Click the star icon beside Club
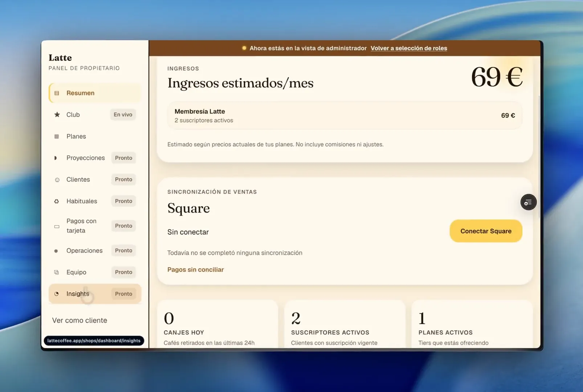 [x=57, y=115]
